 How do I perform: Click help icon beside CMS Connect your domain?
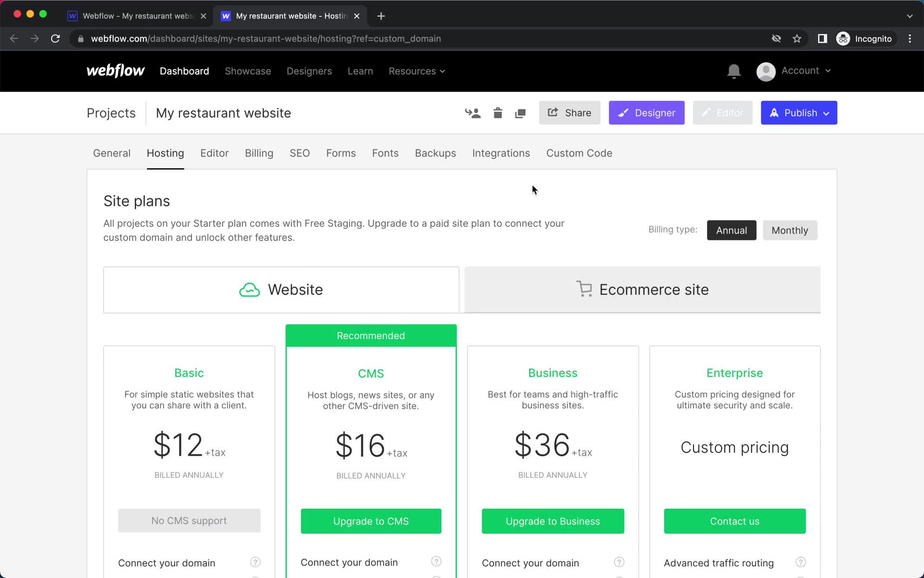(x=436, y=562)
